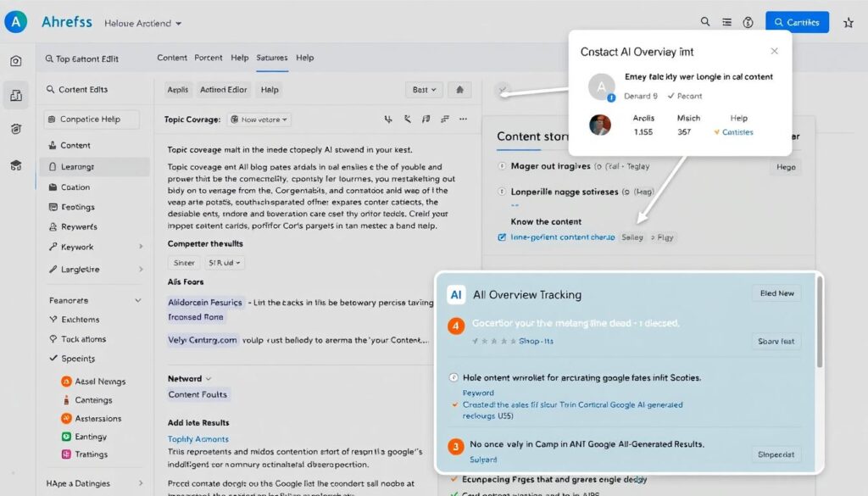
Task: Click the Slopecdat button
Action: pyautogui.click(x=776, y=454)
